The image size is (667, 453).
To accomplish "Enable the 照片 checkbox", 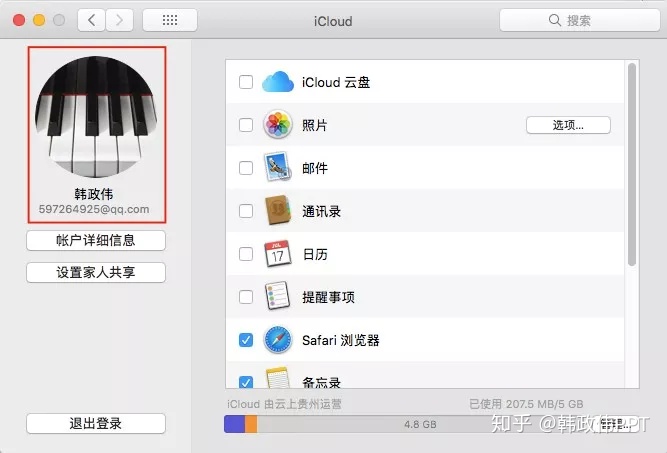I will click(x=246, y=125).
